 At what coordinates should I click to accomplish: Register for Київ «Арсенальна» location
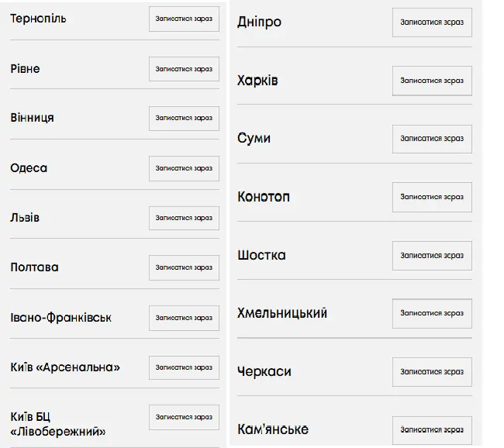(x=184, y=367)
